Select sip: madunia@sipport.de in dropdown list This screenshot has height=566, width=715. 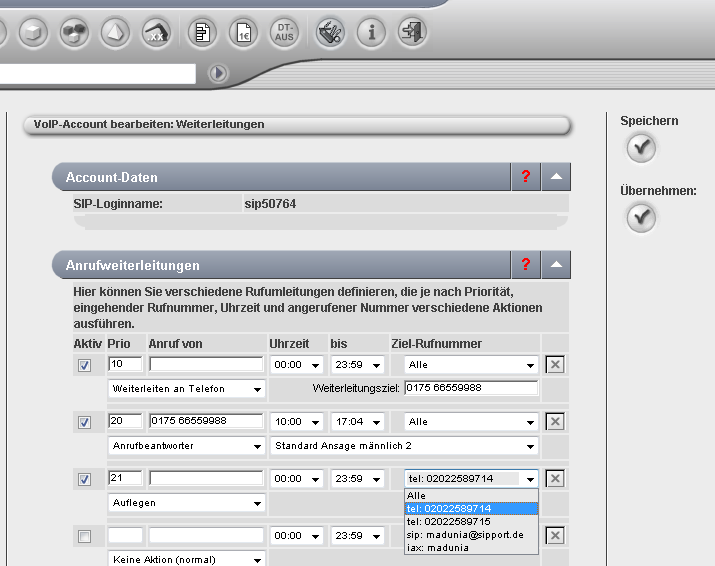471,535
